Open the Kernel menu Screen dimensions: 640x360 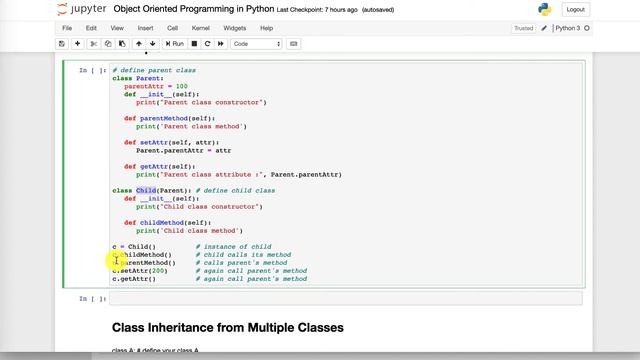pos(200,28)
